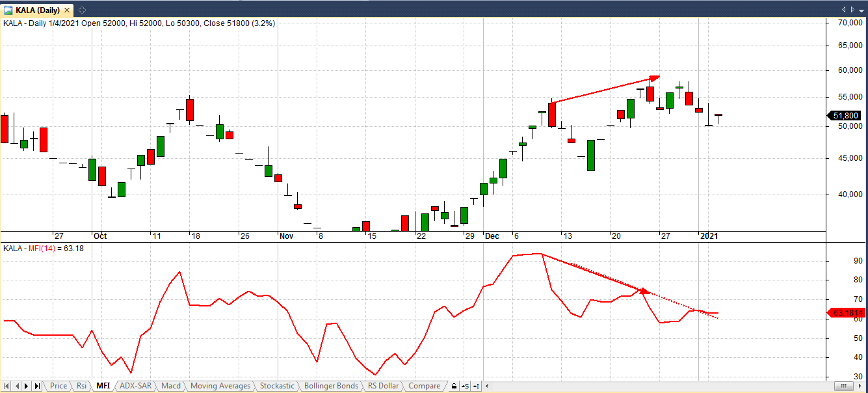Screen dimensions: 868x393
Task: Open the Price chart sheet tab
Action: 58,386
